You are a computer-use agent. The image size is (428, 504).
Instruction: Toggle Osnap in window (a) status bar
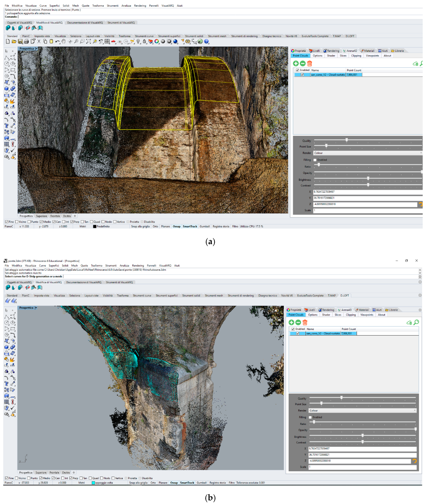[x=177, y=227]
